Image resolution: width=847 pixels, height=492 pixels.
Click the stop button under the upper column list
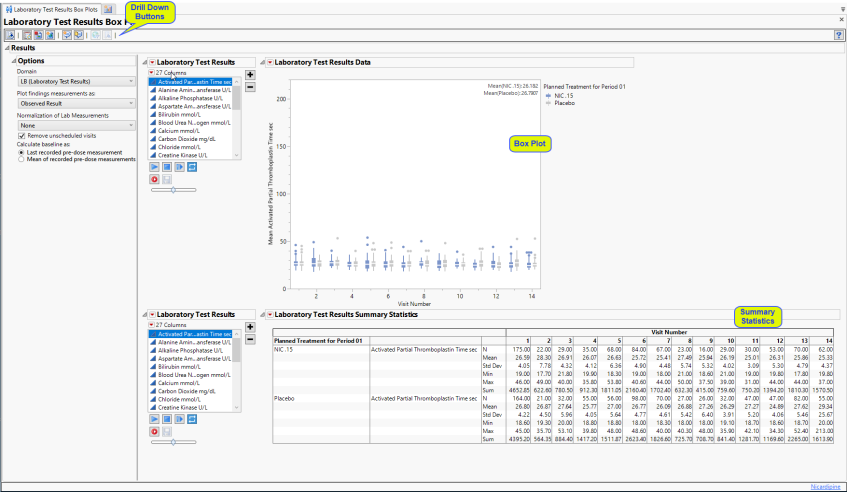pos(165,168)
